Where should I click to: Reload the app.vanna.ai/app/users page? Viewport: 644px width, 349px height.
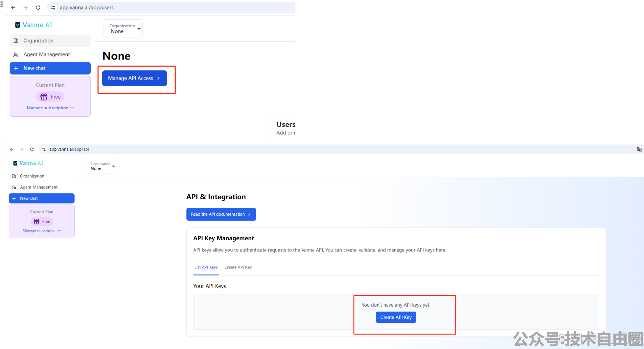coord(38,8)
